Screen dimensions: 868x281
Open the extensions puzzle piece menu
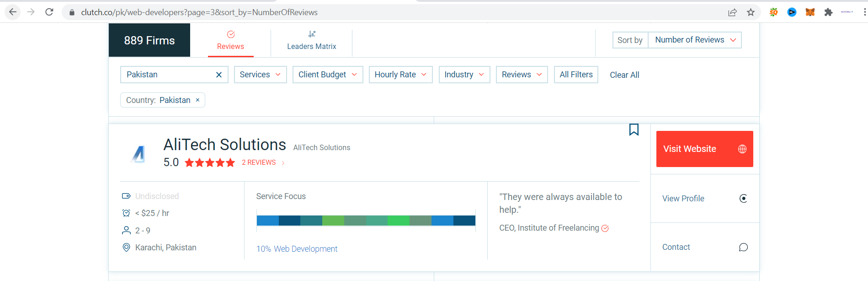pyautogui.click(x=828, y=12)
